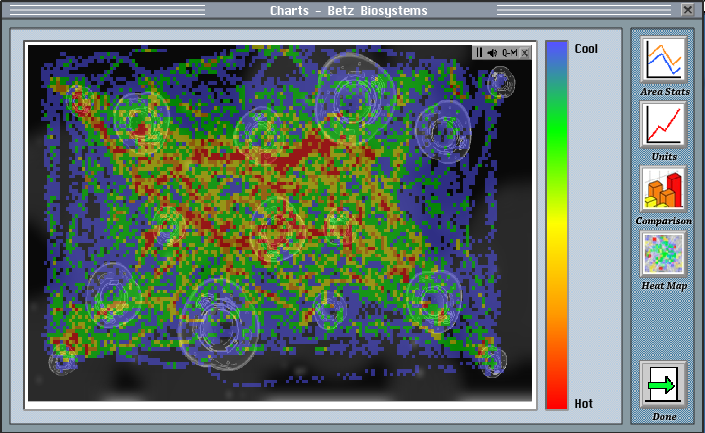The height and width of the screenshot is (433, 705).
Task: Open the Area Stats chart
Action: point(663,60)
